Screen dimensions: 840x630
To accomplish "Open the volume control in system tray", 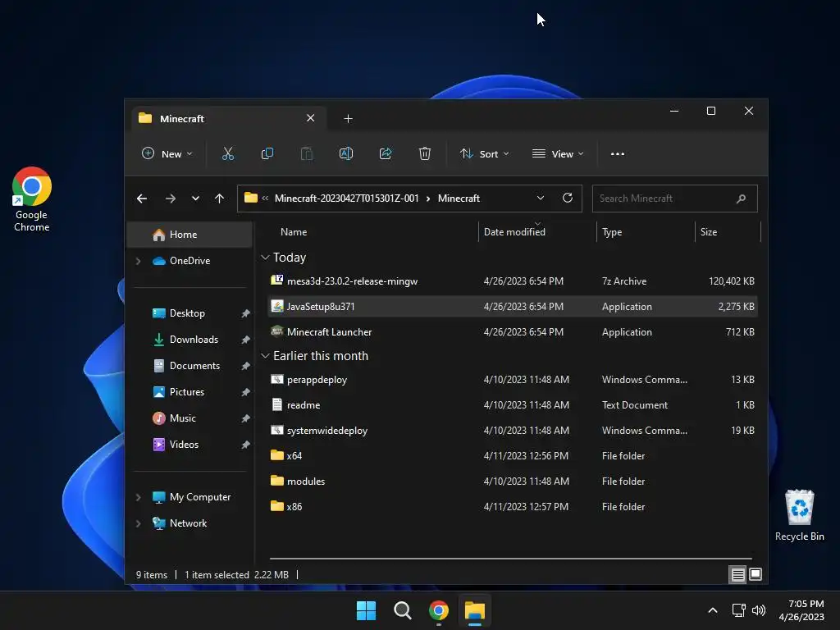I will coord(759,610).
